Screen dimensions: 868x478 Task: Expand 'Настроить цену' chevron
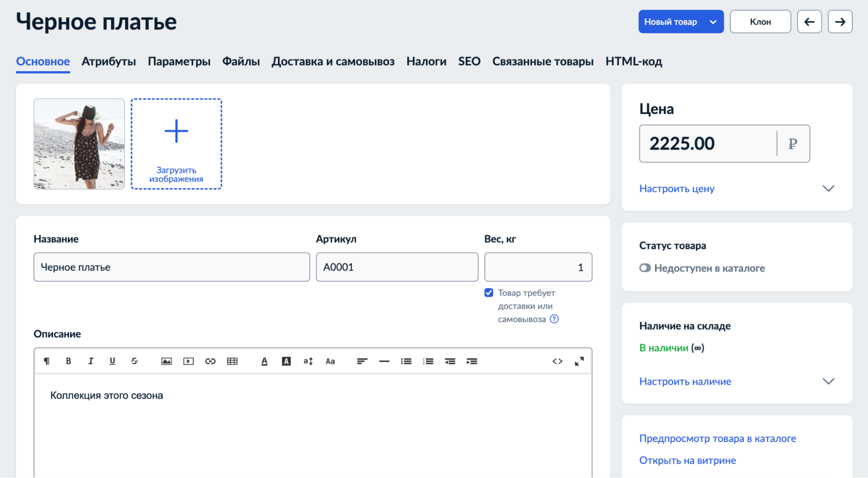click(828, 188)
